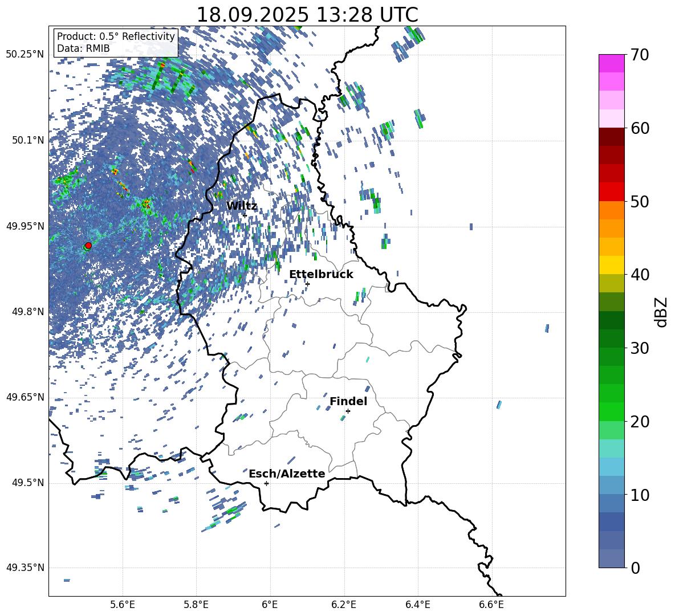675x616 pixels.
Task: Click the 6.4°E longitude label
Action: click(x=417, y=605)
